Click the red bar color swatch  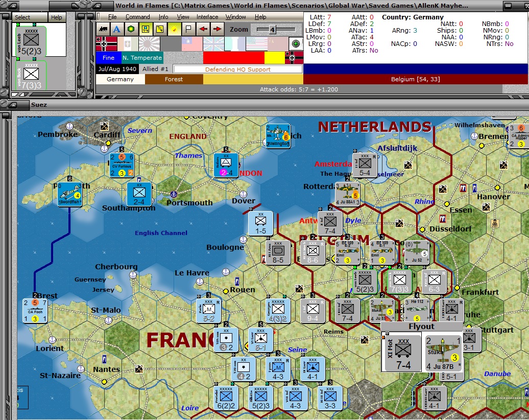coord(233,58)
